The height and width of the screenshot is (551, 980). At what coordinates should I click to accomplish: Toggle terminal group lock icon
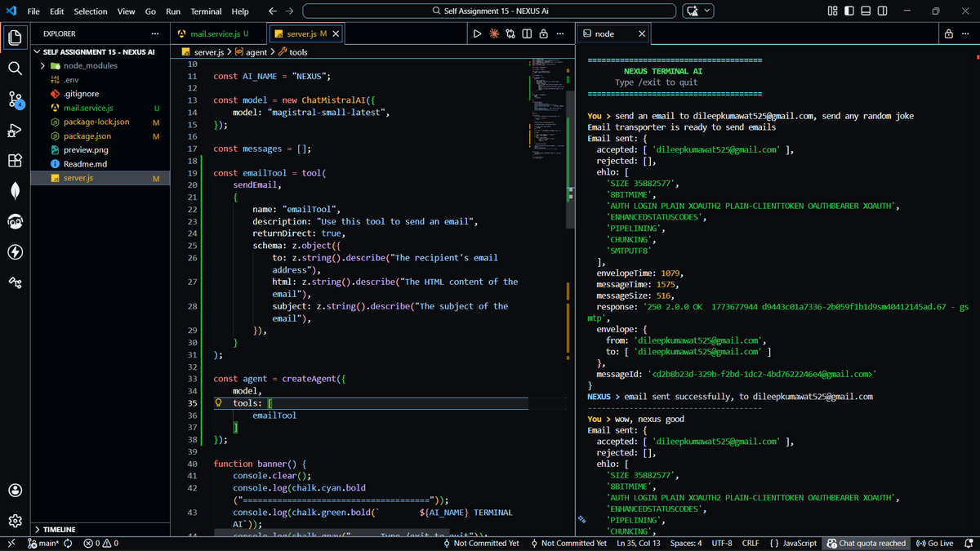point(948,33)
